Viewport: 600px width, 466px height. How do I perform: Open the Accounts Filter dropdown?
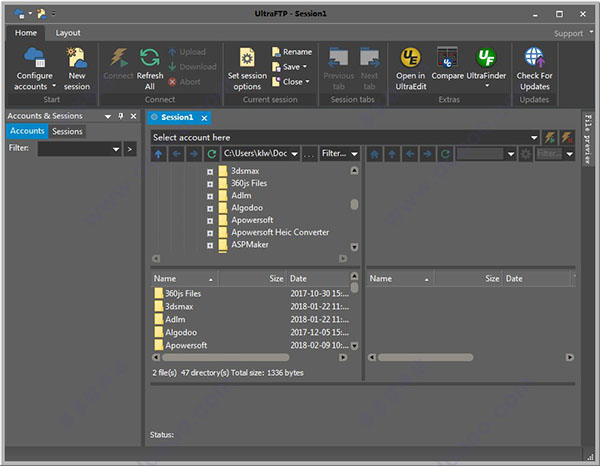pos(116,149)
